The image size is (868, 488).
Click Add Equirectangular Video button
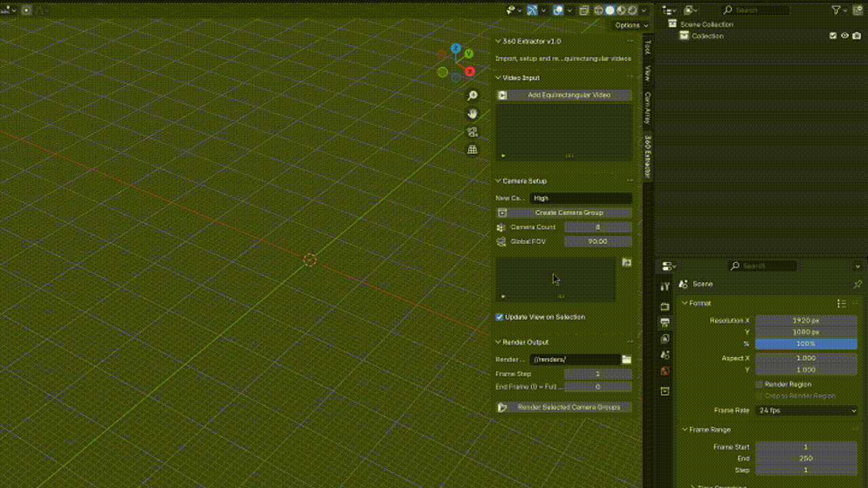point(564,96)
